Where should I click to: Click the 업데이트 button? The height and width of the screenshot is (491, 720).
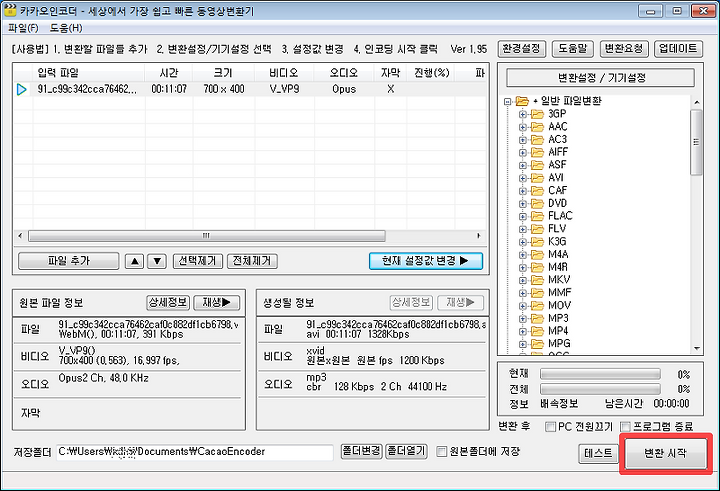coord(678,49)
